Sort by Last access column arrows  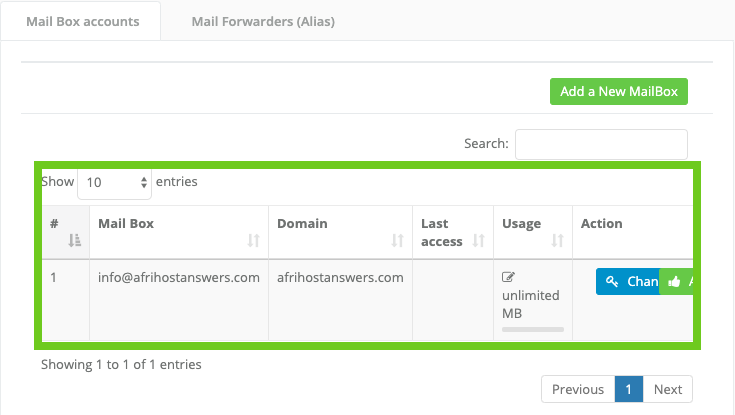(478, 240)
